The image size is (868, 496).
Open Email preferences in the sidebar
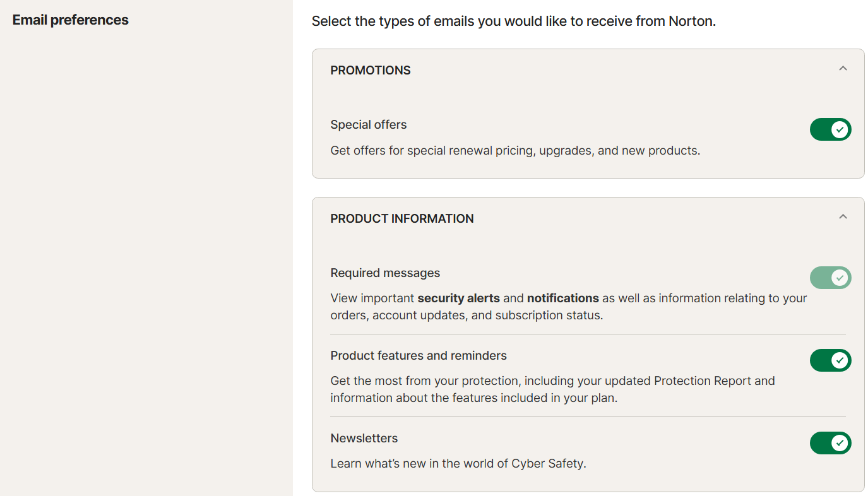click(70, 20)
